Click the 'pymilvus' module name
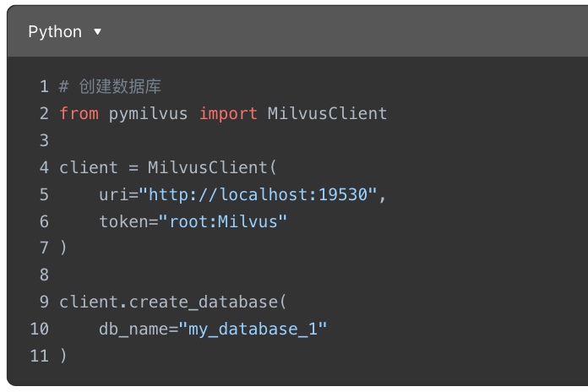588x392 pixels. [148, 114]
